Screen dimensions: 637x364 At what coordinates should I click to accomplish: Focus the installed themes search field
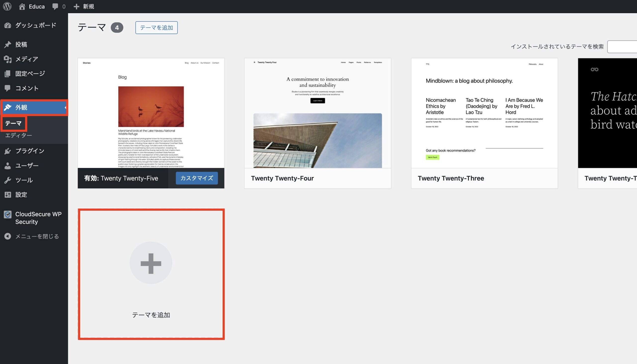click(x=623, y=47)
